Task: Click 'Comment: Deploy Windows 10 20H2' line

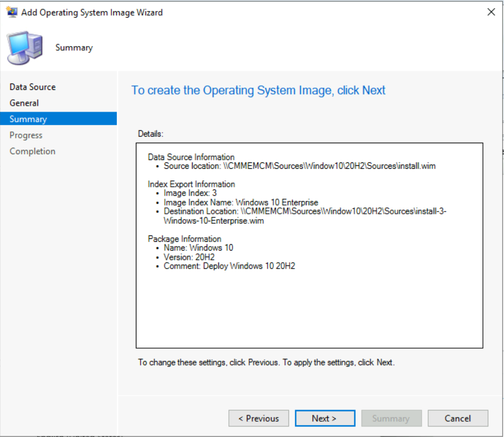Action: (x=229, y=266)
